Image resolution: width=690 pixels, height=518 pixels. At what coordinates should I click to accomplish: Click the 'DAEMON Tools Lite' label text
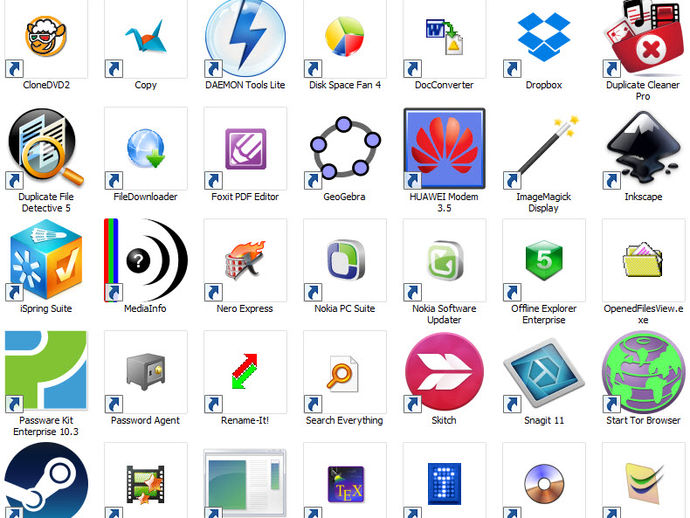[x=245, y=85]
